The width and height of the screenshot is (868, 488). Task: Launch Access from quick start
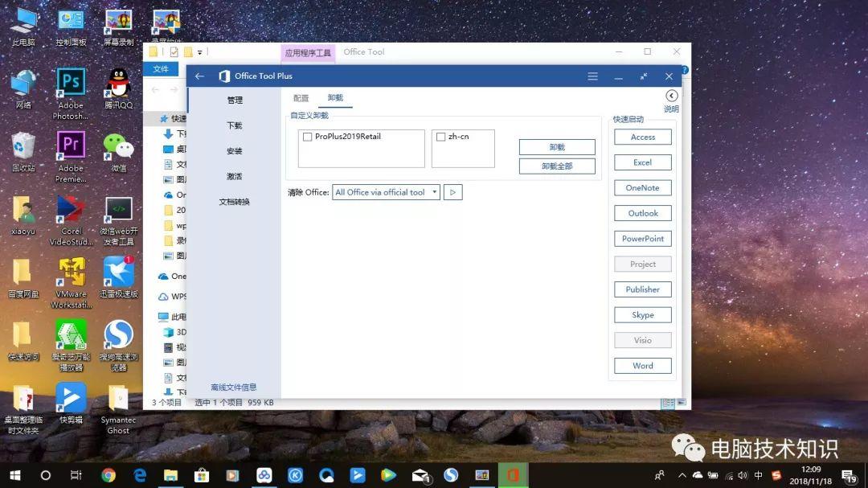coord(643,137)
